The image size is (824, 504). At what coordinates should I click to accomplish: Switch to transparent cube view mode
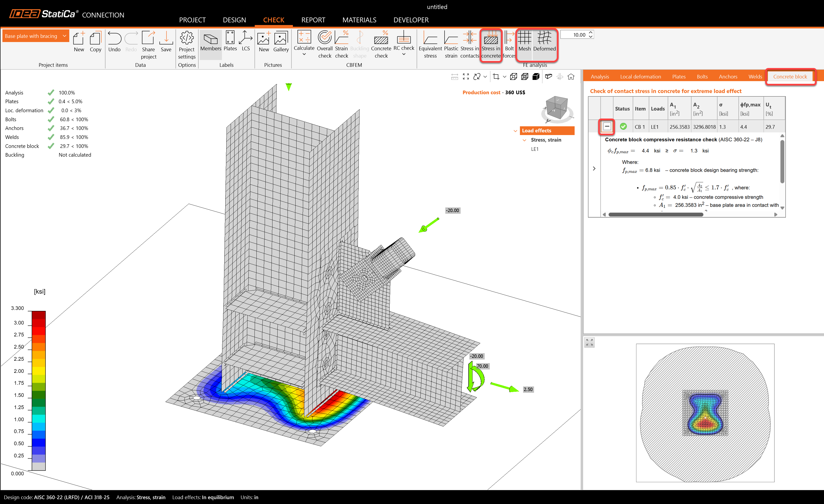pos(525,77)
